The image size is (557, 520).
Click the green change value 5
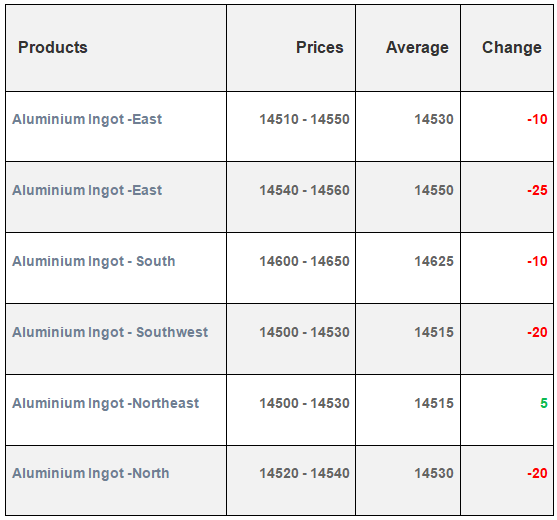tap(544, 403)
